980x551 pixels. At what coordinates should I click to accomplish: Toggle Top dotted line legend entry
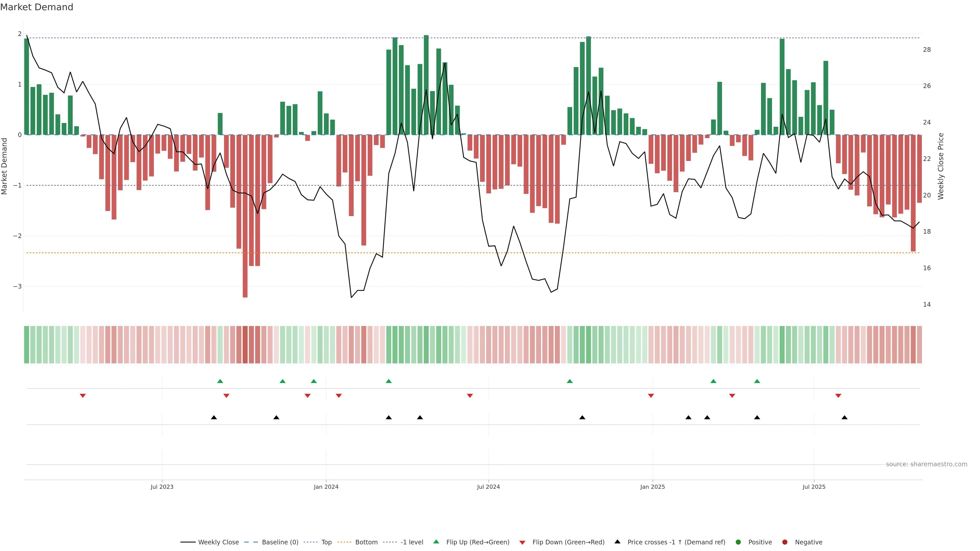pos(326,542)
